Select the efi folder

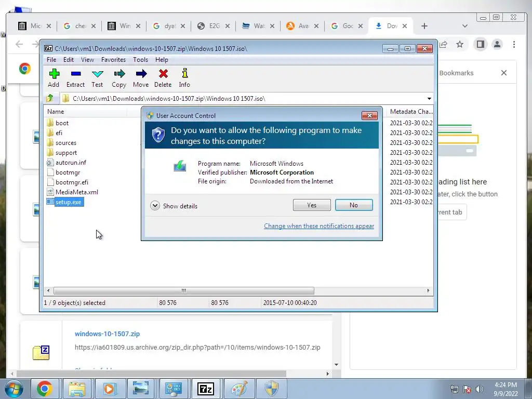tap(59, 132)
